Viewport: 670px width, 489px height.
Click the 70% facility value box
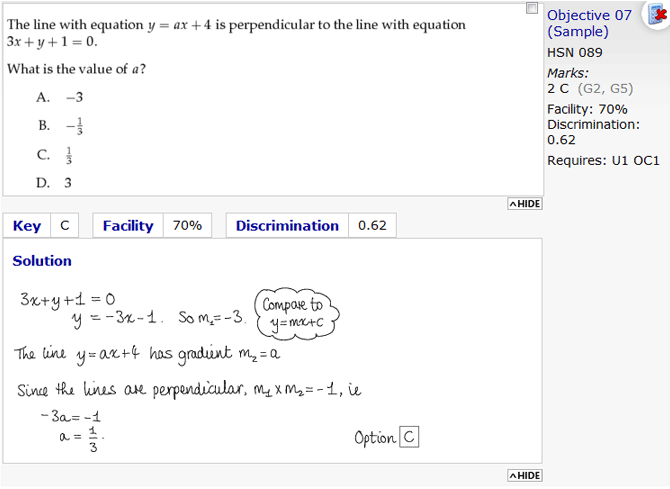[187, 226]
